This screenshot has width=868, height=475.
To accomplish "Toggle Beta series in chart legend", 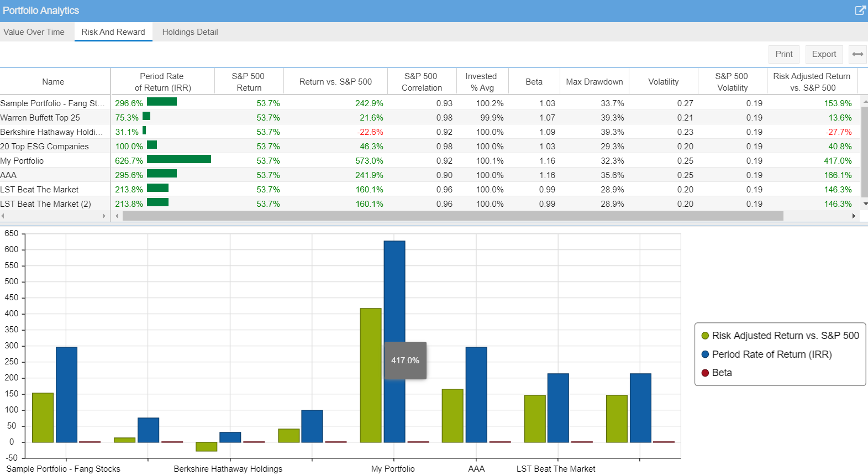I will [x=717, y=373].
